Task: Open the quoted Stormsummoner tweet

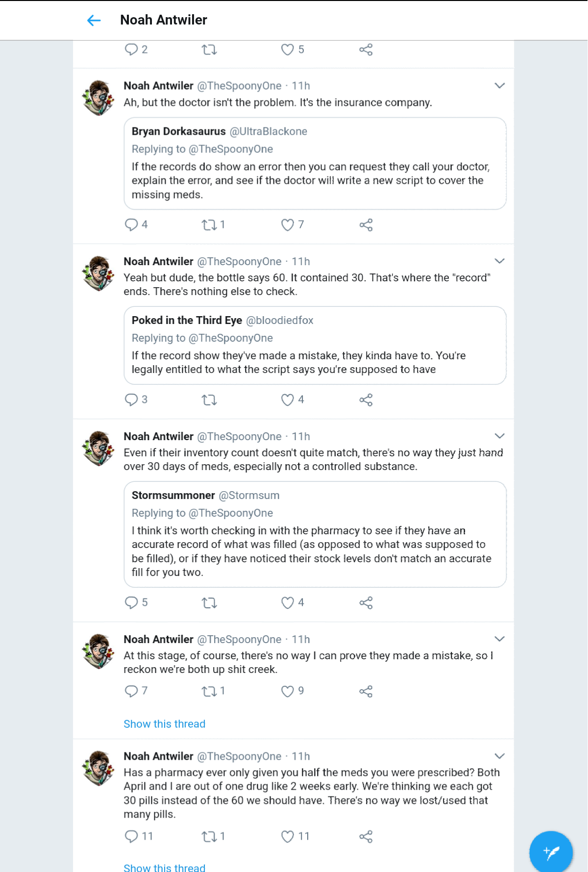Action: tap(315, 534)
